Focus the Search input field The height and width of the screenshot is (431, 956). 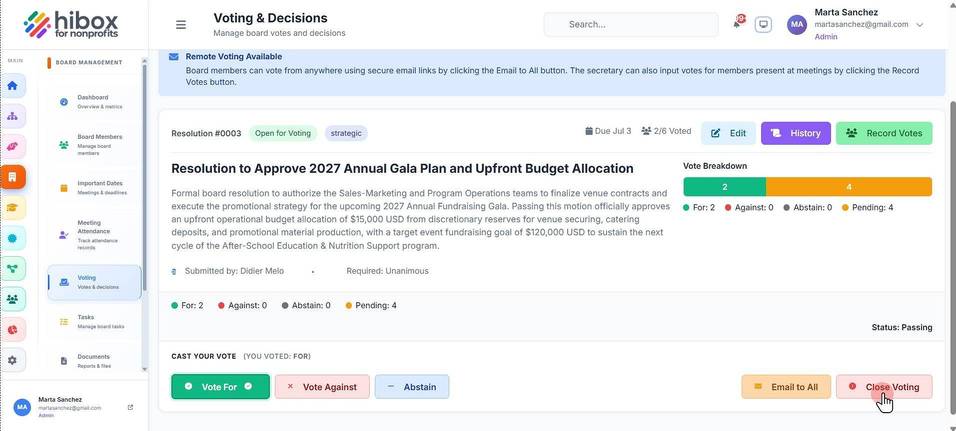point(631,24)
